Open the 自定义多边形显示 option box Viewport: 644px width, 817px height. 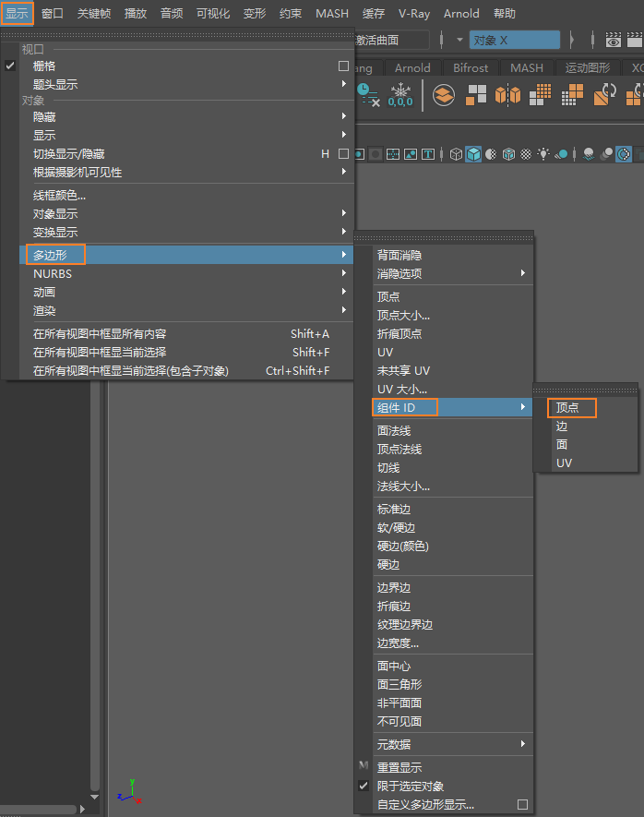click(523, 804)
